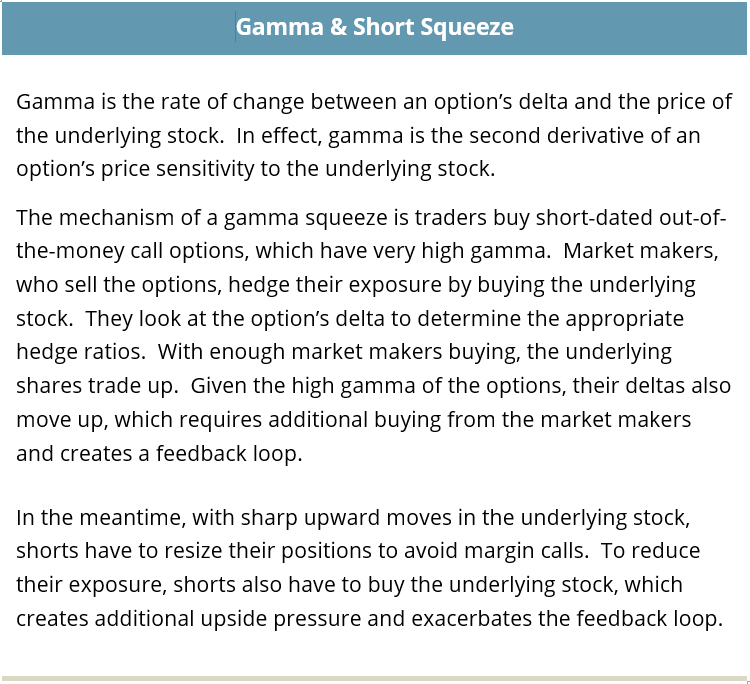Viewport: 750px width, 684px height.
Task: Click 'Market makers,' at the line end
Action: pyautogui.click(x=640, y=251)
